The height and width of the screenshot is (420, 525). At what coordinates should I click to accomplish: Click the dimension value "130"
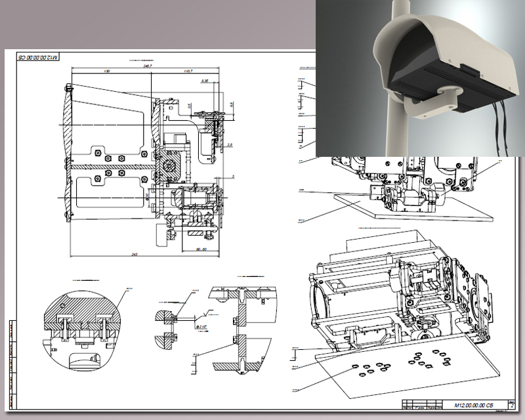(x=107, y=71)
